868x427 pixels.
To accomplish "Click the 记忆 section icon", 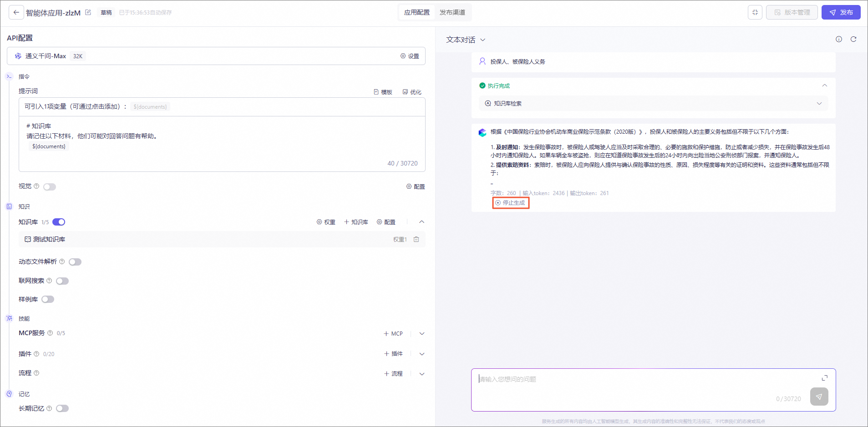I will (9, 394).
